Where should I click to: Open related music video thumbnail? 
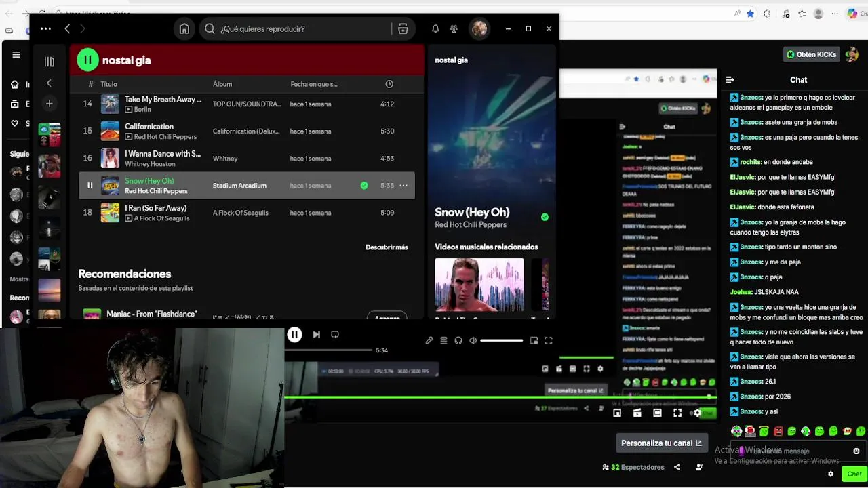point(479,285)
